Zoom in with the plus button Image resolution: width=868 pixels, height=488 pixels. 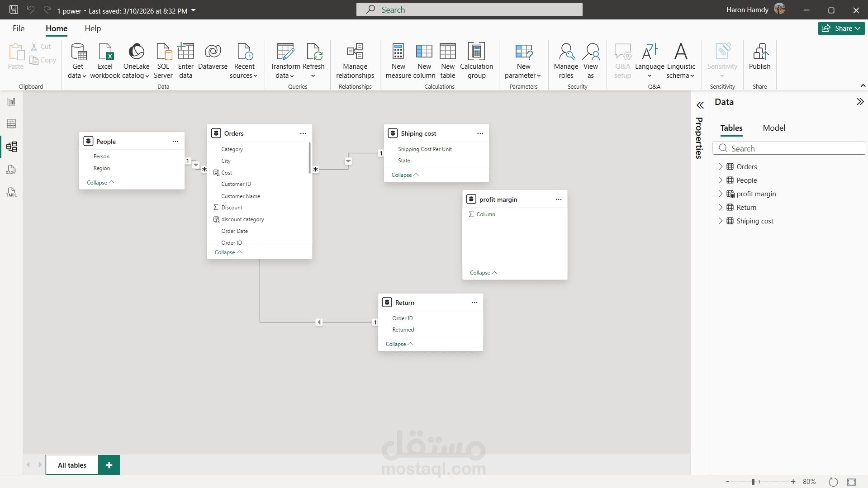(793, 482)
